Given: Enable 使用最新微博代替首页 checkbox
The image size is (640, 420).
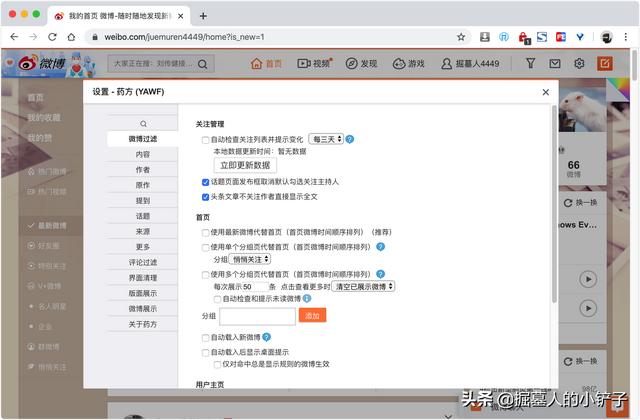Looking at the screenshot, I should coord(205,233).
